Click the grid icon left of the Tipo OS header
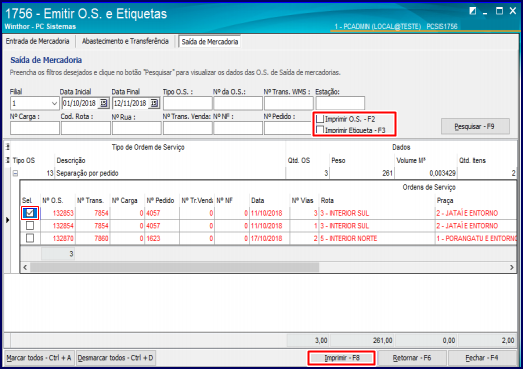523x369 pixels. (x=7, y=160)
